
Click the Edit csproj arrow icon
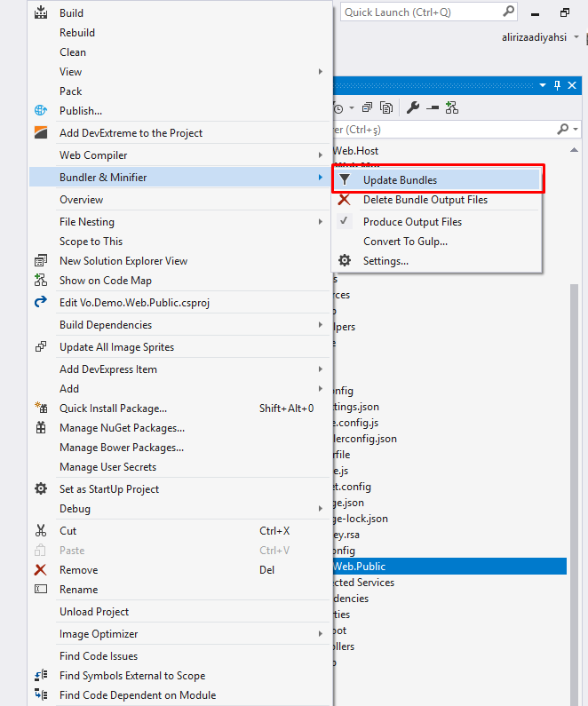click(41, 302)
